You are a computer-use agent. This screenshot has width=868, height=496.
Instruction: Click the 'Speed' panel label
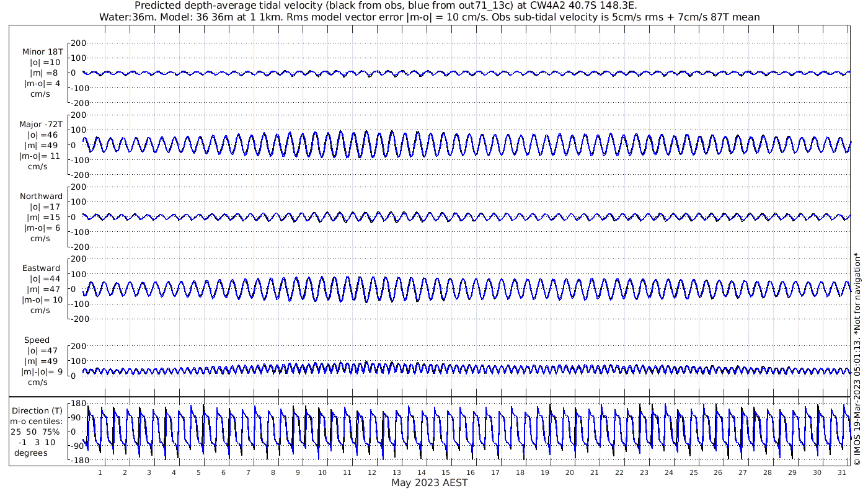coord(37,340)
